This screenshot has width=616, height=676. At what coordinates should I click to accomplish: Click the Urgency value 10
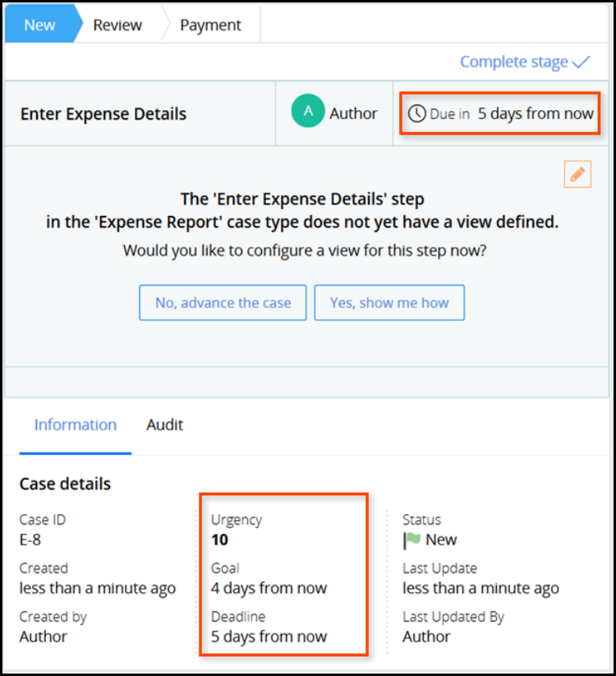(x=219, y=540)
